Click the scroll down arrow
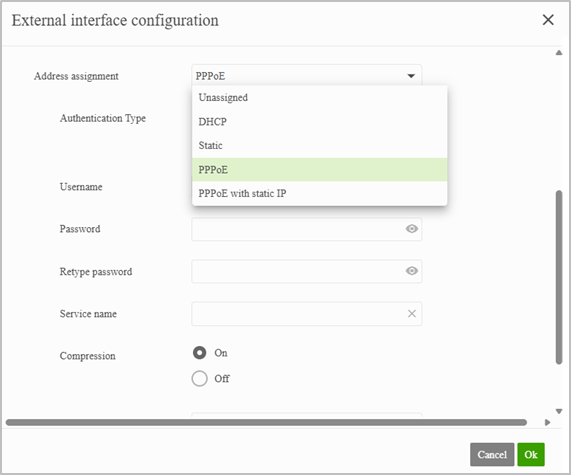571x475 pixels. click(559, 411)
